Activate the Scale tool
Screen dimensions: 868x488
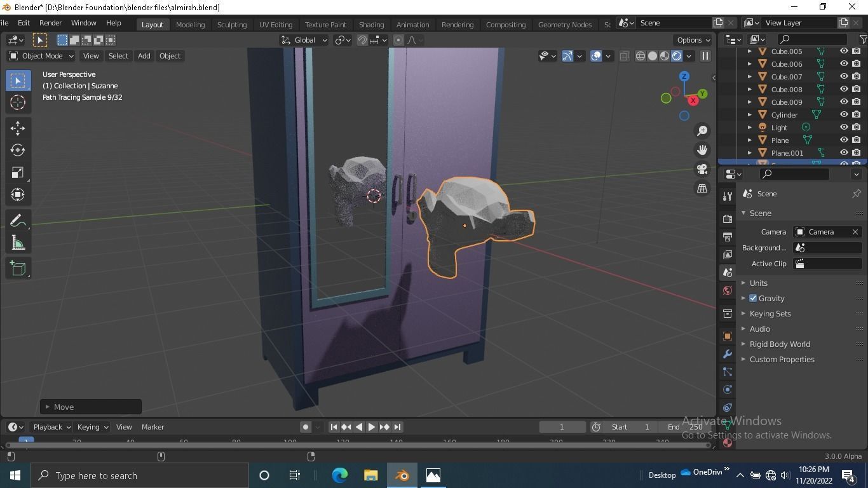pyautogui.click(x=18, y=172)
